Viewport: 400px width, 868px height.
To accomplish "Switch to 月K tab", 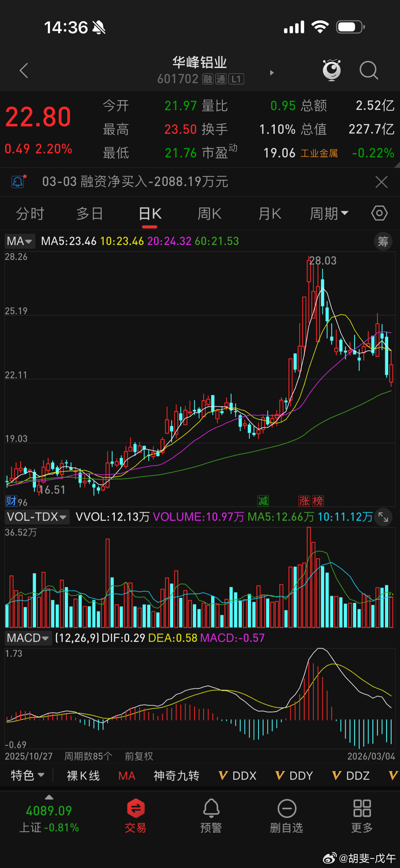I will [x=270, y=214].
